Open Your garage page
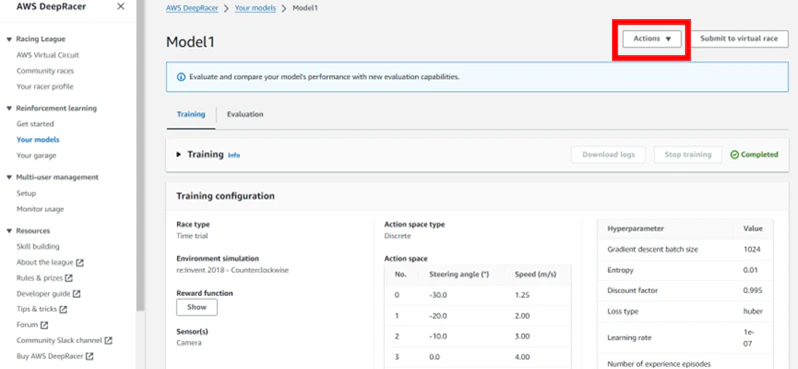798x369 pixels. (x=36, y=155)
